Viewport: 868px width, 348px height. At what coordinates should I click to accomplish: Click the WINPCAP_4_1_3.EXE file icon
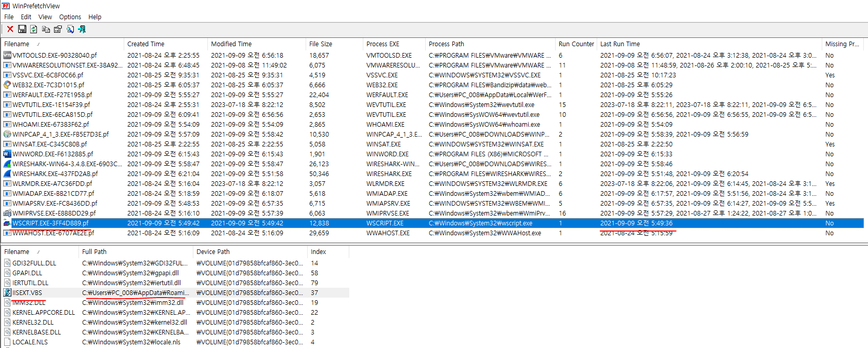click(x=7, y=135)
